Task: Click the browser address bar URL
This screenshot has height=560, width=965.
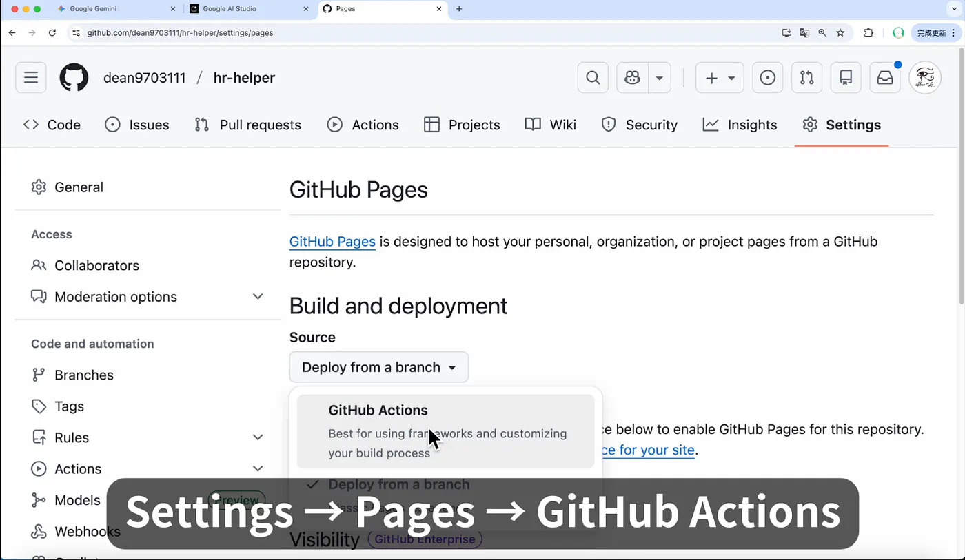Action: pyautogui.click(x=180, y=32)
